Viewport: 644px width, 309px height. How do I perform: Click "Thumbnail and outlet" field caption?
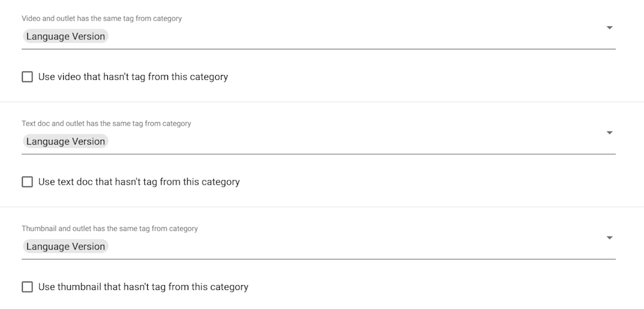coord(110,229)
